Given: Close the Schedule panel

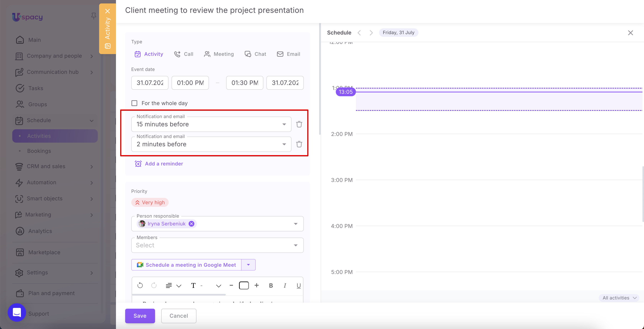Looking at the screenshot, I should [631, 33].
